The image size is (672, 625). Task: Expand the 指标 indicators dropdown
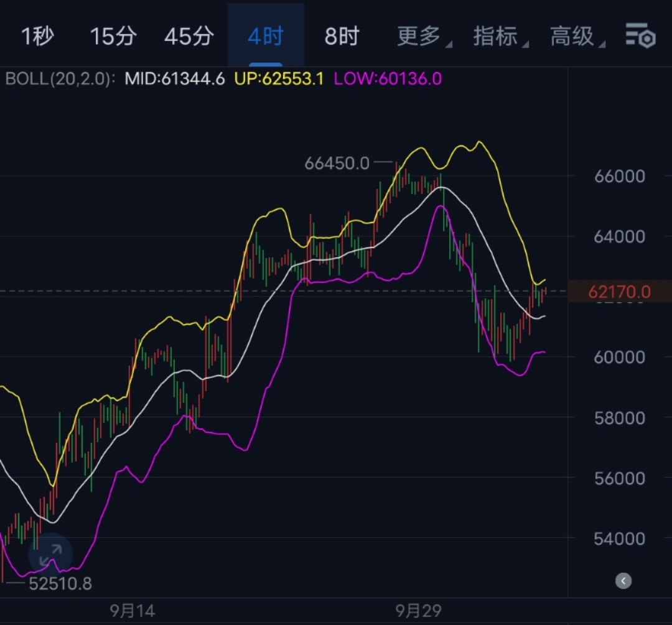click(x=497, y=37)
